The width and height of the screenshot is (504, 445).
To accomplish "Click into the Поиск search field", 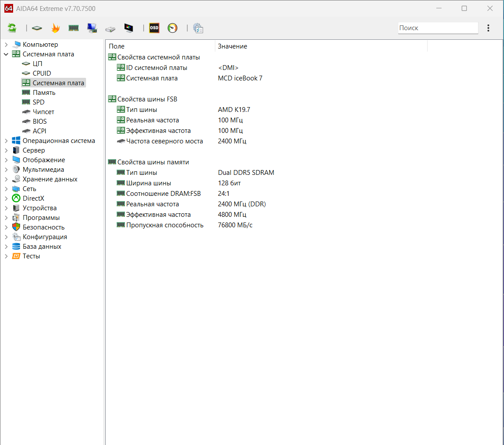I will (x=438, y=28).
